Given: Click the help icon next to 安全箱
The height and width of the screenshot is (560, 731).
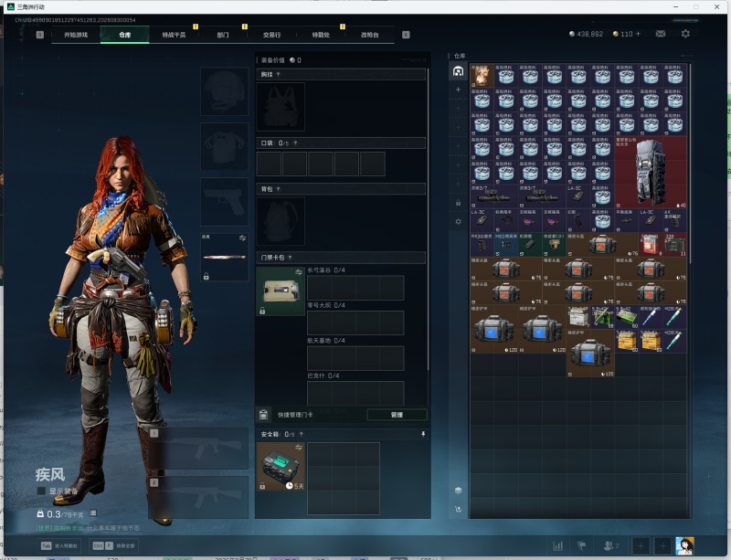Looking at the screenshot, I should (x=302, y=434).
